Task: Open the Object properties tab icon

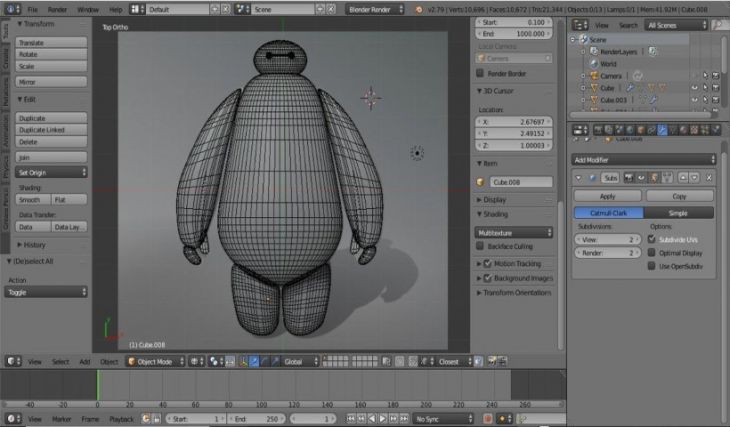Action: (642, 130)
